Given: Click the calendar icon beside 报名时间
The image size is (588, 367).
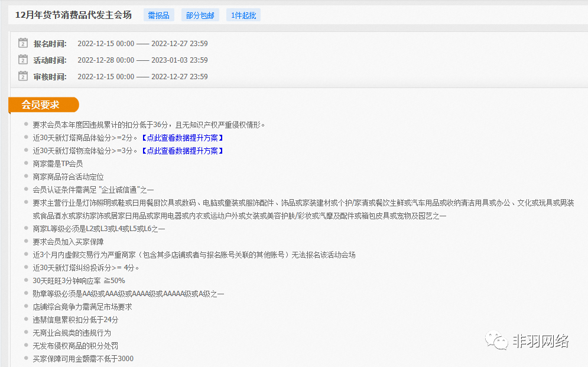Looking at the screenshot, I should (23, 43).
